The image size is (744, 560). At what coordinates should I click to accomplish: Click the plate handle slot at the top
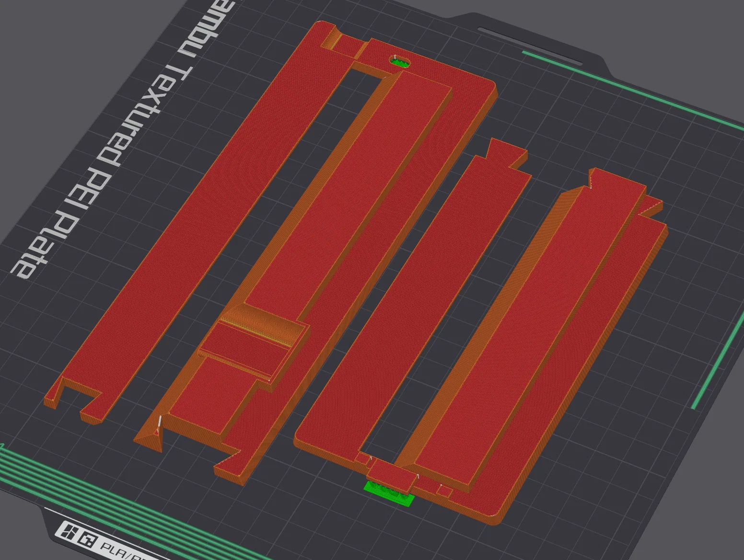[x=530, y=46]
